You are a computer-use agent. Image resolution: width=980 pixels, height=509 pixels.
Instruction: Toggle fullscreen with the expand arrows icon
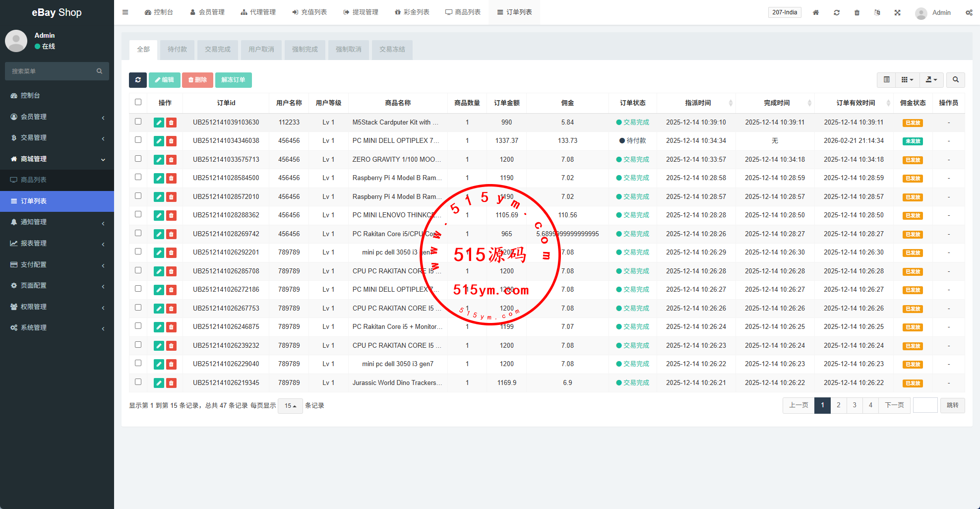click(x=897, y=12)
